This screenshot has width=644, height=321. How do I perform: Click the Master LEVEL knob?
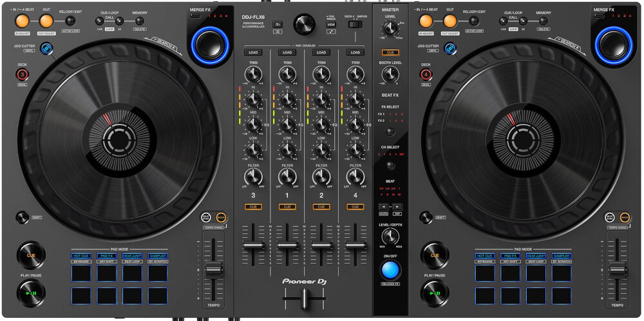point(390,28)
